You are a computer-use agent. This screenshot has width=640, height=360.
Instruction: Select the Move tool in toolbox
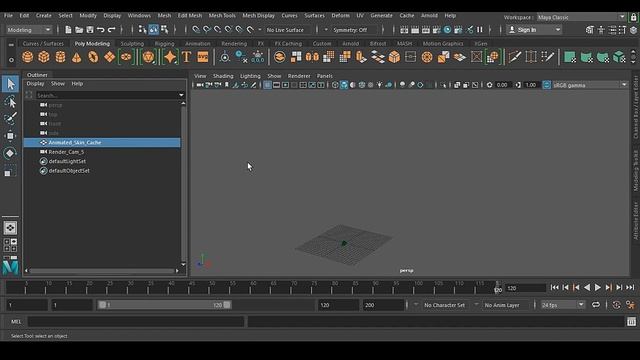(10, 136)
